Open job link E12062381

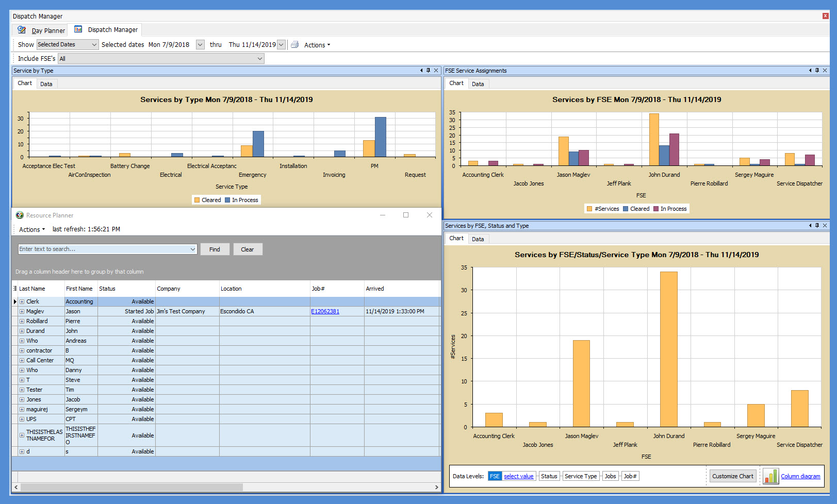tap(325, 311)
